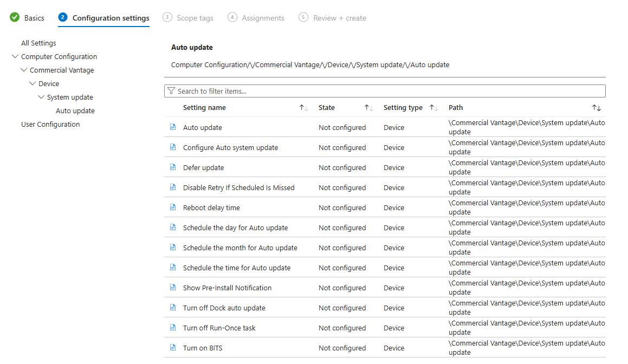Click the Setting type column header label

(403, 108)
